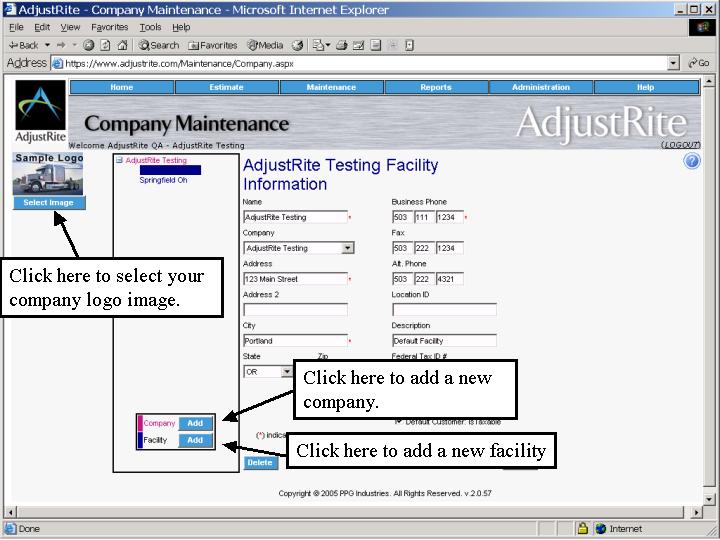Click the Fax number last four digits field
This screenshot has width=720, height=540.
[x=450, y=248]
